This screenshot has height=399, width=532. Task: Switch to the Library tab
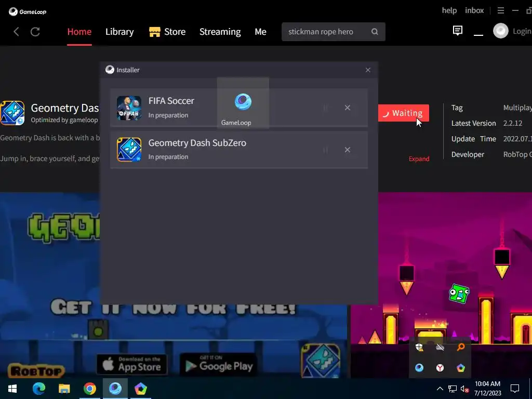119,32
